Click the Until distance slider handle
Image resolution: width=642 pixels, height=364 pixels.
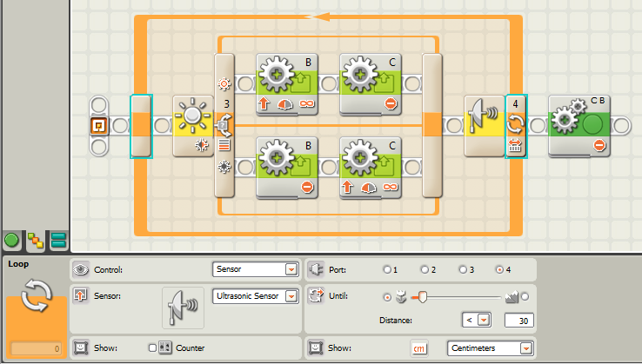coord(423,296)
